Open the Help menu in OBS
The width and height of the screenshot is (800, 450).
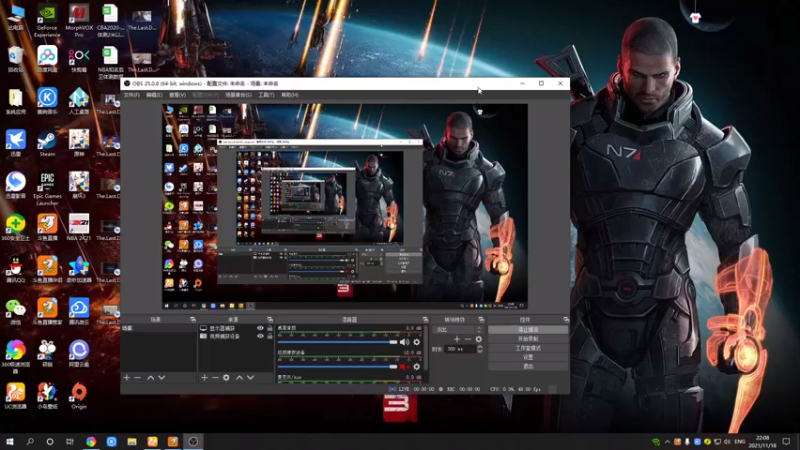[x=289, y=95]
